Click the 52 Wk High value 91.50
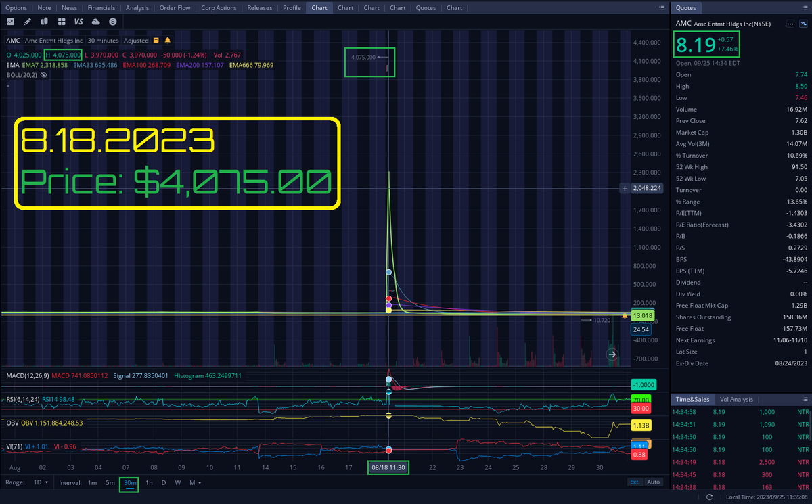This screenshot has width=812, height=504. (x=799, y=166)
